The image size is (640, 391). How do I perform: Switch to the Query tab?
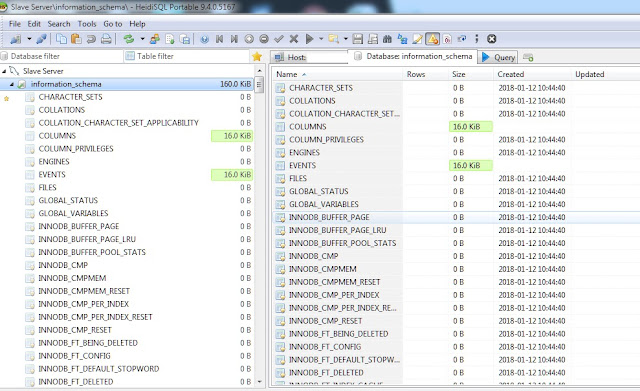click(x=498, y=57)
